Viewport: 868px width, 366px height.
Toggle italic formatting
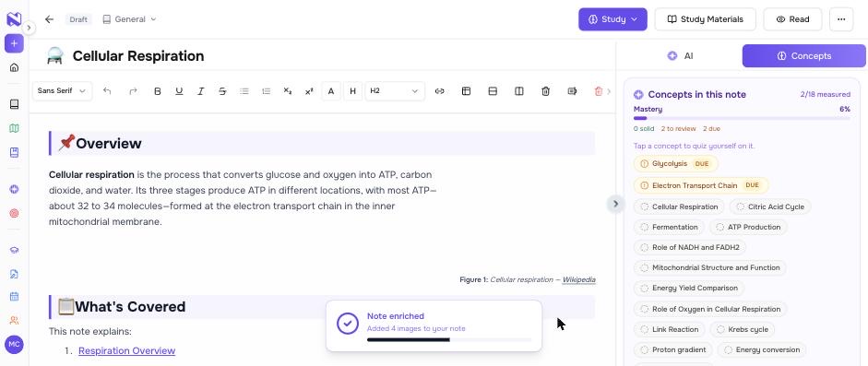point(201,91)
